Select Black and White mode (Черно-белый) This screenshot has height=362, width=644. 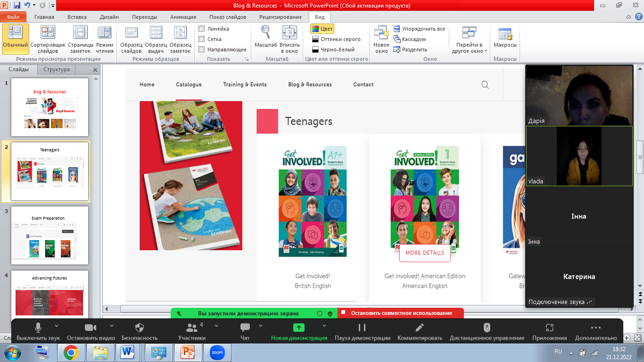(x=334, y=49)
